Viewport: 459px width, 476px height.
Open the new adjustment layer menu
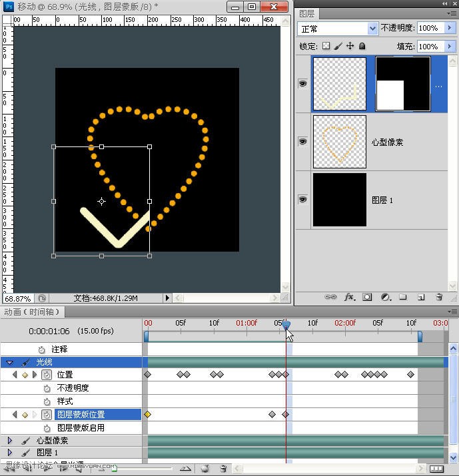click(386, 297)
